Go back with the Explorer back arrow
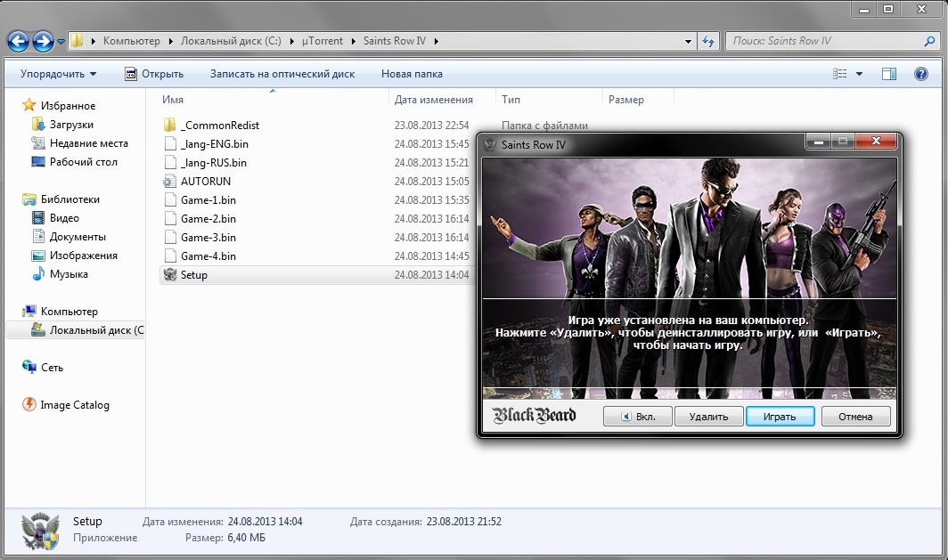 [x=18, y=41]
